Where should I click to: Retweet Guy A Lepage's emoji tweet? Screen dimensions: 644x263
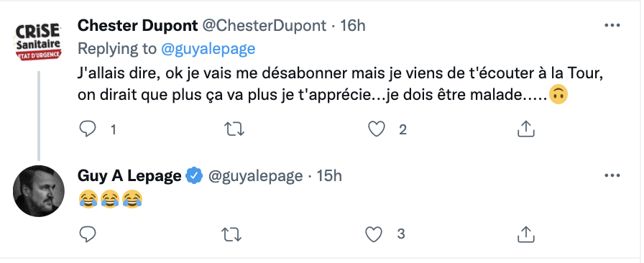point(232,235)
